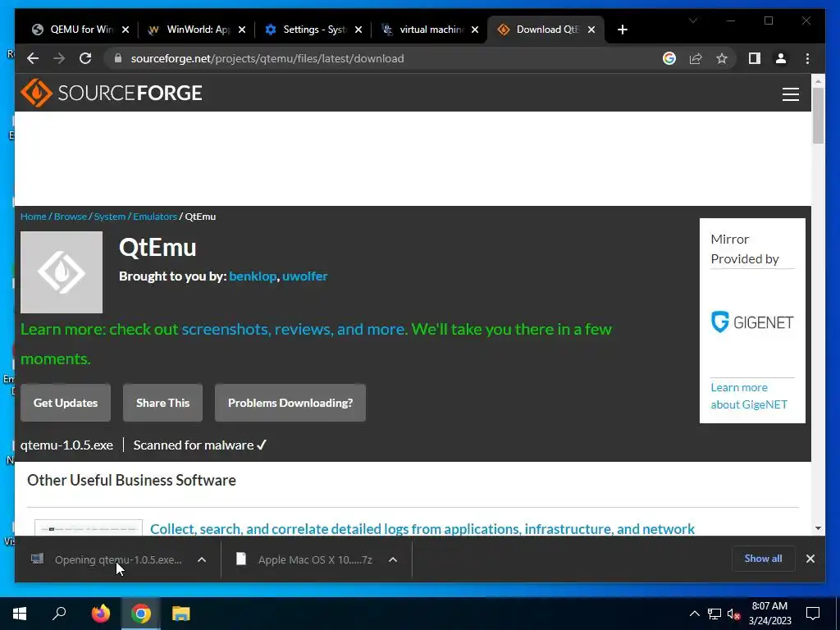Viewport: 840px width, 630px height.
Task: Open the Browse breadcrumb link
Action: [x=71, y=217]
